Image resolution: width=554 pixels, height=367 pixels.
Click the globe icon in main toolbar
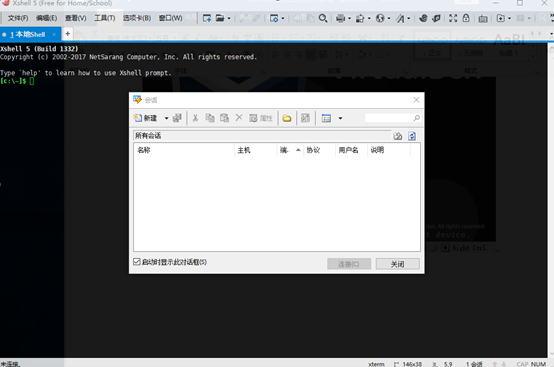tap(380, 18)
